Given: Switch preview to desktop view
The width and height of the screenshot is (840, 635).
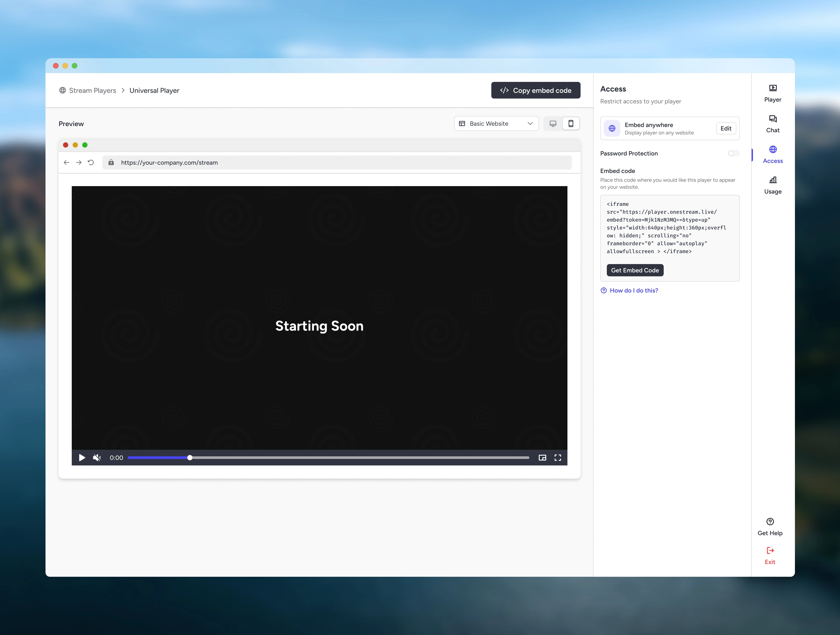Looking at the screenshot, I should (553, 123).
